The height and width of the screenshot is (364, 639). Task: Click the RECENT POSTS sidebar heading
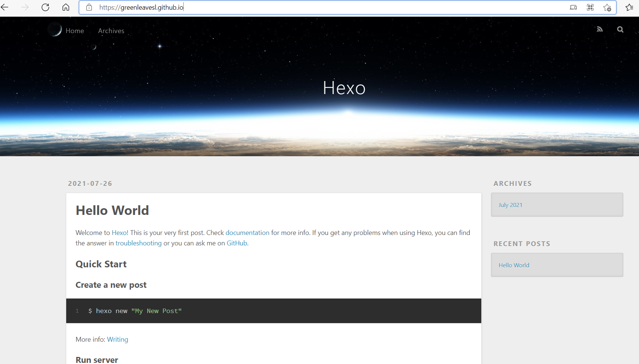(522, 244)
